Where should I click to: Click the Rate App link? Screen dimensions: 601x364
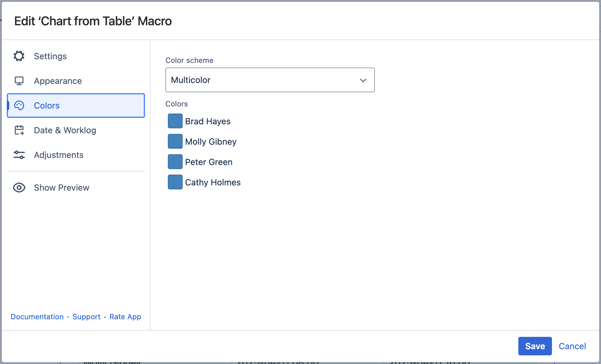click(x=125, y=317)
